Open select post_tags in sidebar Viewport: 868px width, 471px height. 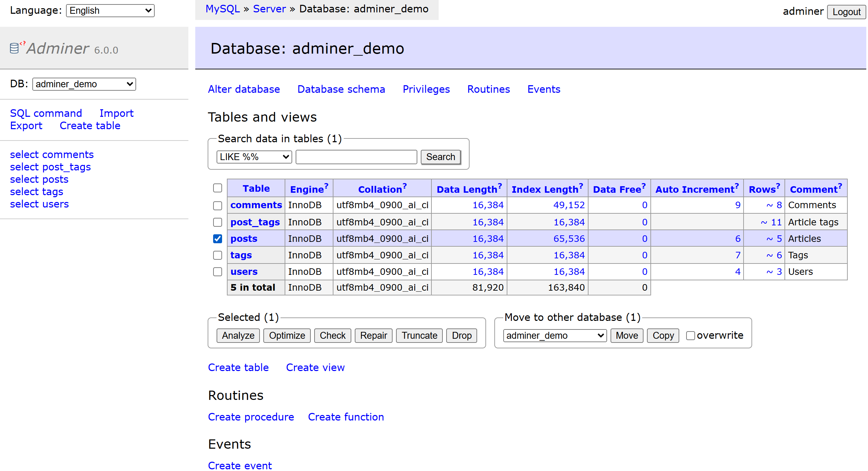click(x=51, y=167)
